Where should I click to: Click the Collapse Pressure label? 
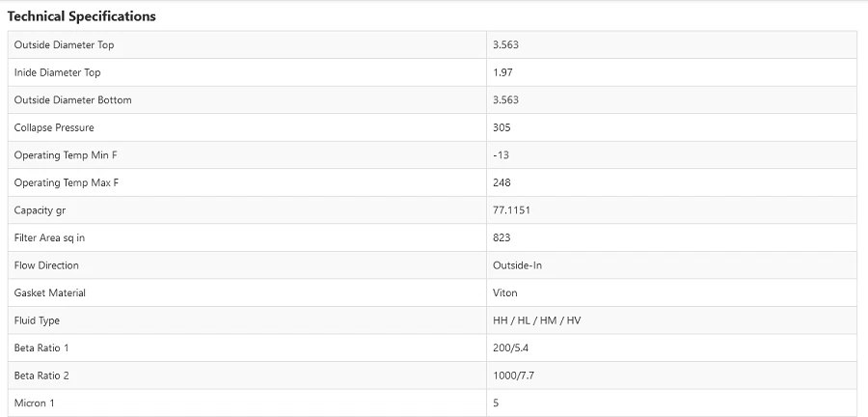[54, 127]
